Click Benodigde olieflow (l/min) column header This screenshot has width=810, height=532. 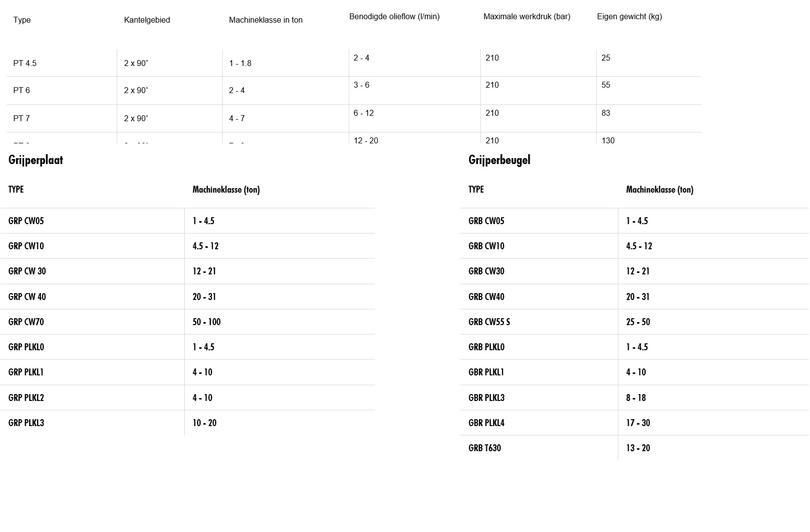[394, 17]
